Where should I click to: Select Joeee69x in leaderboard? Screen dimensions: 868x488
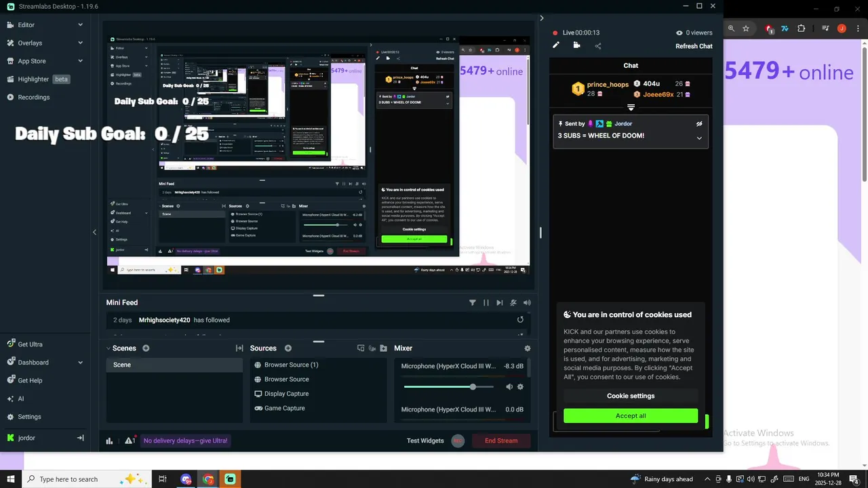(658, 95)
